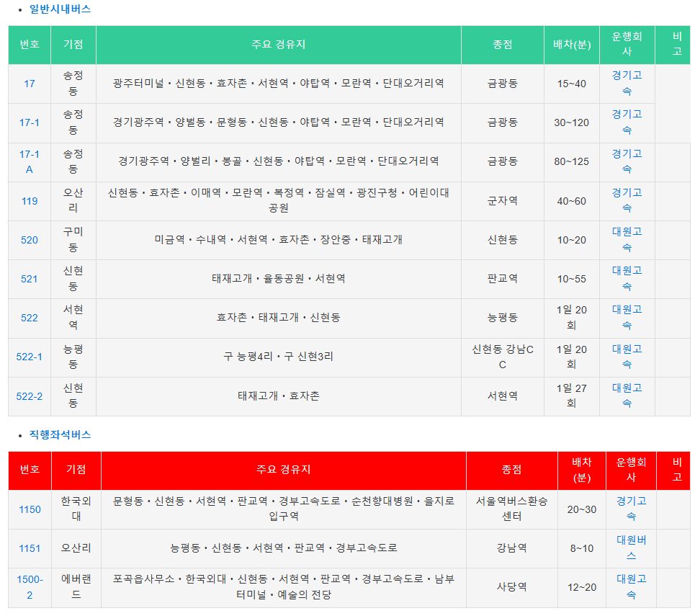695x616 pixels.
Task: Select the 10~55 interval cell
Action: click(572, 280)
